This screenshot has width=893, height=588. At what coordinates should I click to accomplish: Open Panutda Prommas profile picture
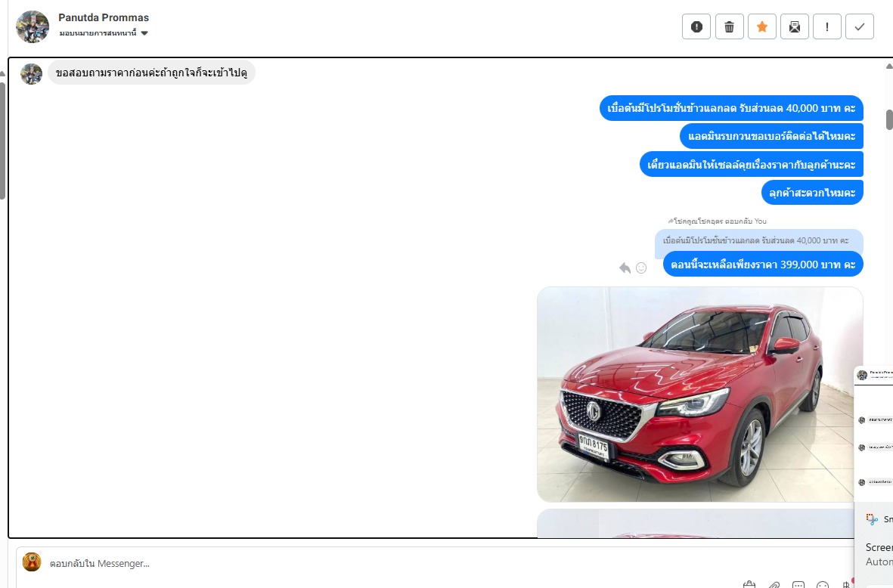point(33,26)
